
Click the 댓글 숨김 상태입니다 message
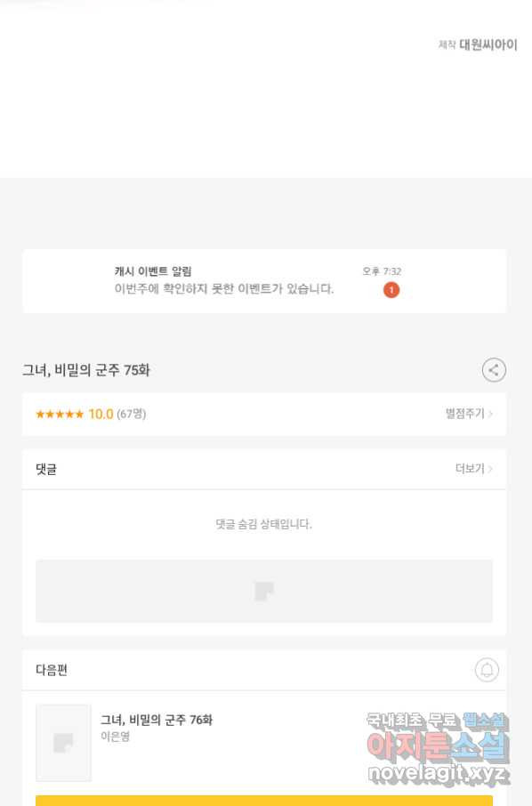[263, 524]
